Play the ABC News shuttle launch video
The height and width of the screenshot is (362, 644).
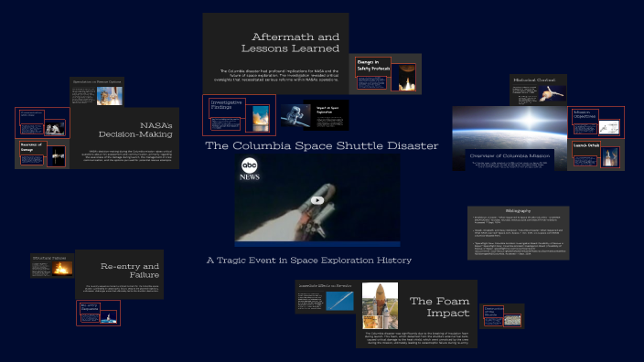(x=317, y=200)
